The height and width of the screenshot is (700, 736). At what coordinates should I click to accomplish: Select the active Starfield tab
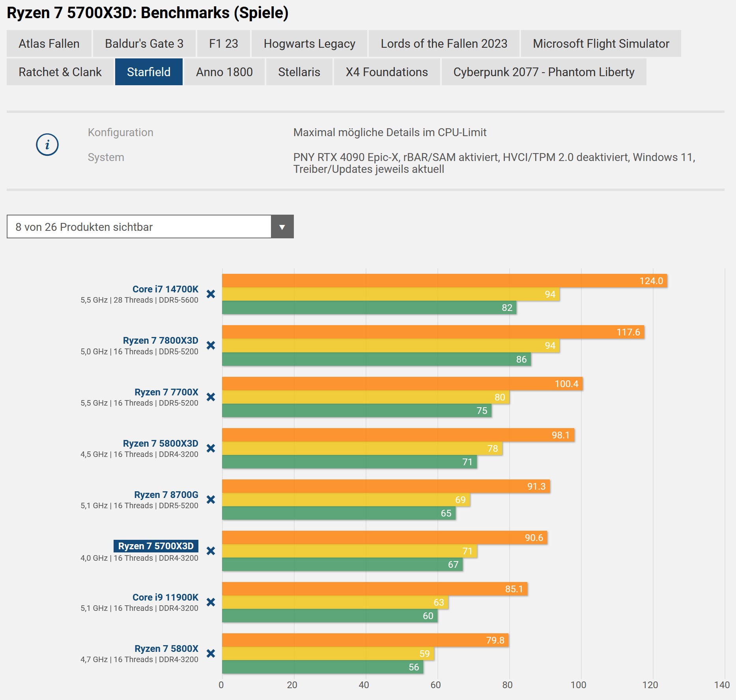point(149,72)
